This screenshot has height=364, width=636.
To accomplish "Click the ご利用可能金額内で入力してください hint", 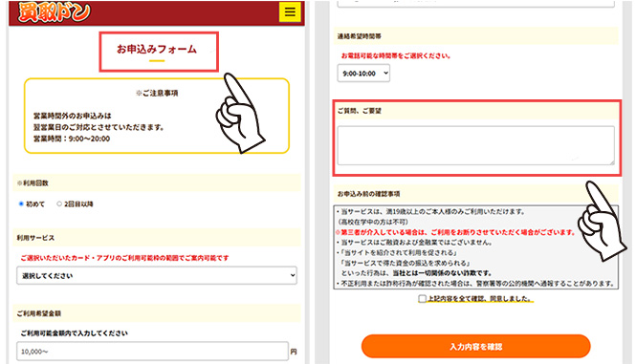I will (75, 333).
